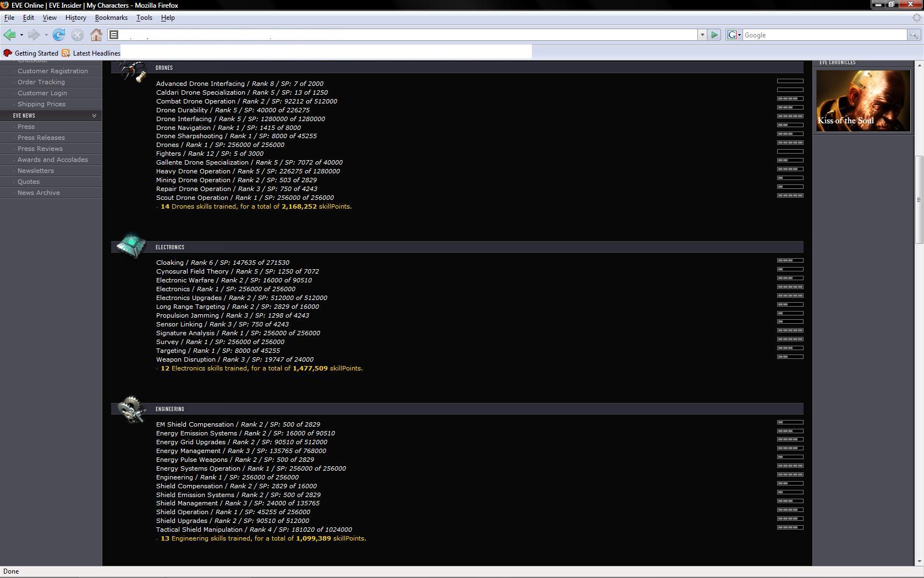
Task: Click the Latest Headlines feed icon
Action: (x=66, y=53)
